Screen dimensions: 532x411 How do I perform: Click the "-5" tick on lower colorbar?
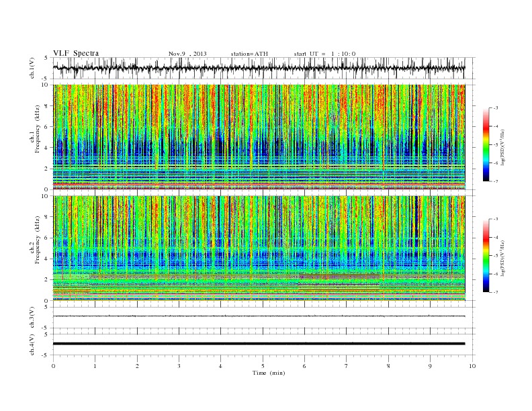496,256
